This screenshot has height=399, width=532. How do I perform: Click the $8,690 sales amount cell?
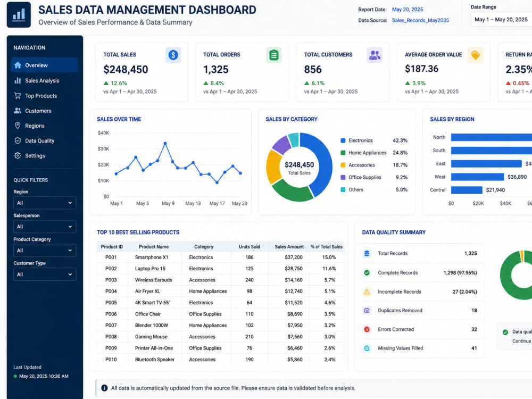pos(295,314)
